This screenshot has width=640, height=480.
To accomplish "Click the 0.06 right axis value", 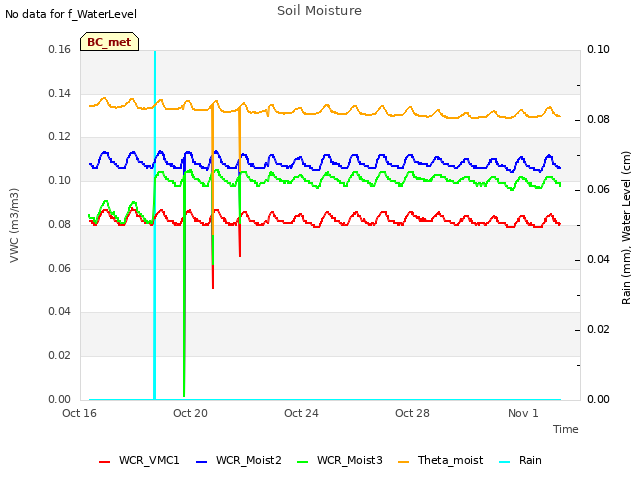I will click(598, 189).
